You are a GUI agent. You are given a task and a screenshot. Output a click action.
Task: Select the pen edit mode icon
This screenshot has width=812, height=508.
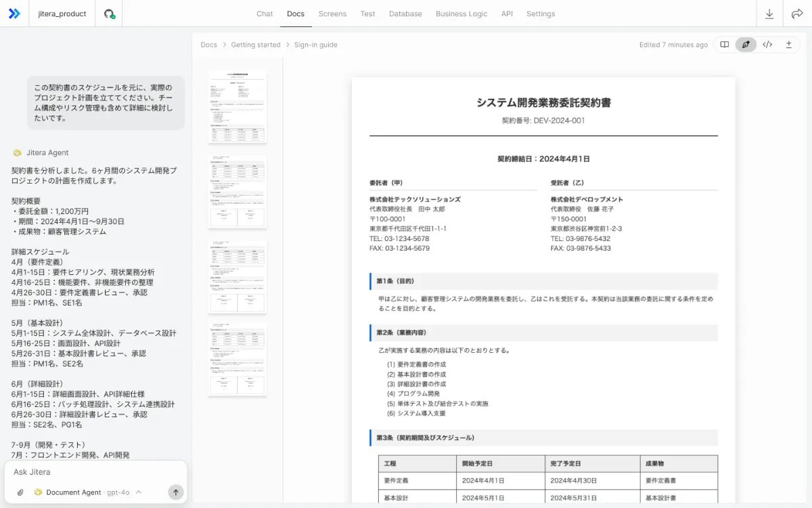coord(746,45)
